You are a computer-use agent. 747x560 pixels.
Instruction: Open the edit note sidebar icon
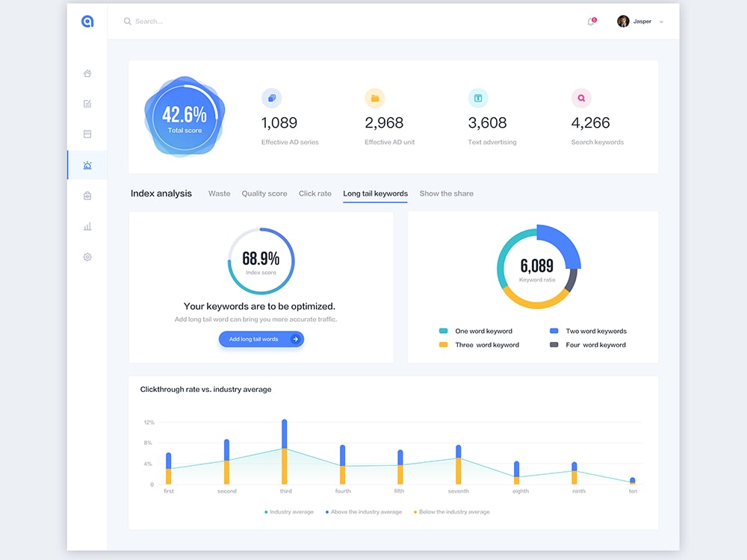click(87, 103)
